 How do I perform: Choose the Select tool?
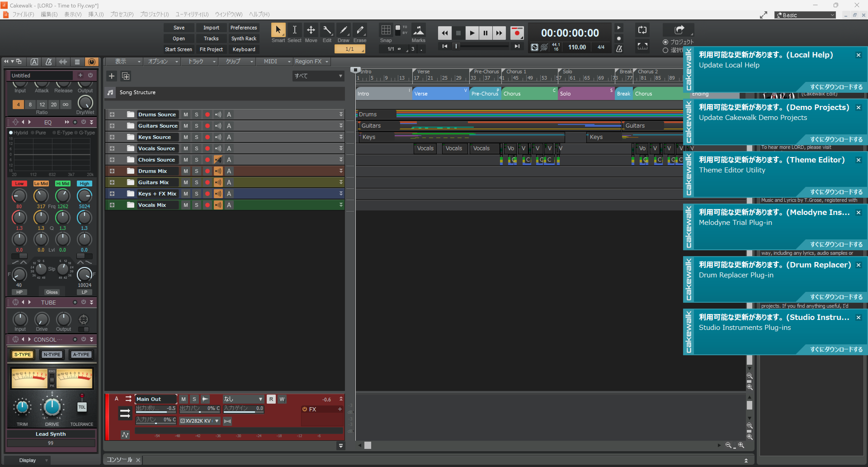click(x=294, y=33)
